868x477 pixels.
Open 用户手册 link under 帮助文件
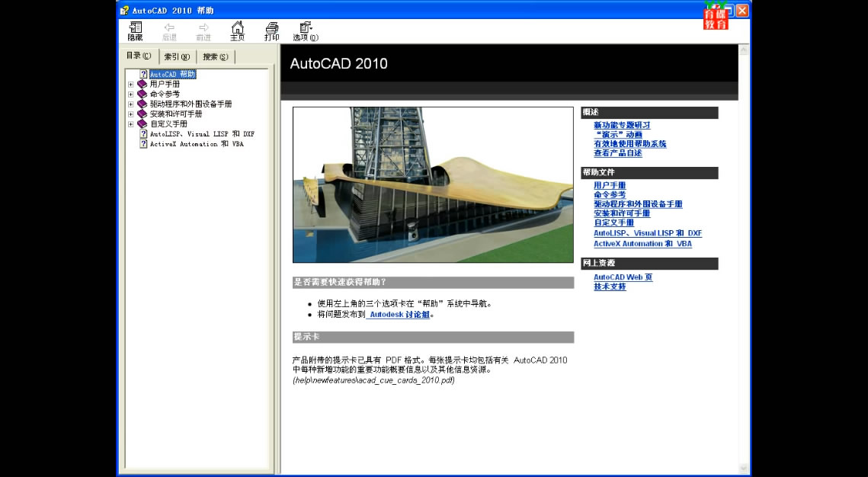[610, 185]
